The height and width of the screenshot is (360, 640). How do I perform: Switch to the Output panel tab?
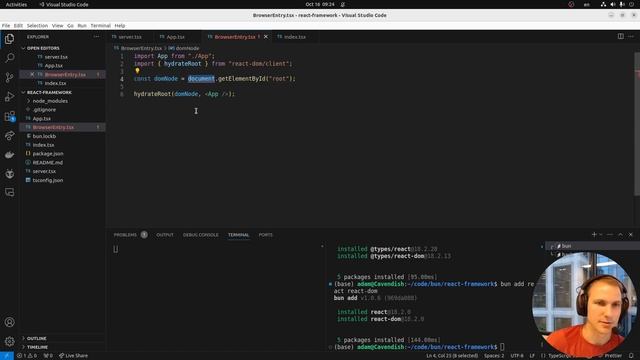(165, 235)
